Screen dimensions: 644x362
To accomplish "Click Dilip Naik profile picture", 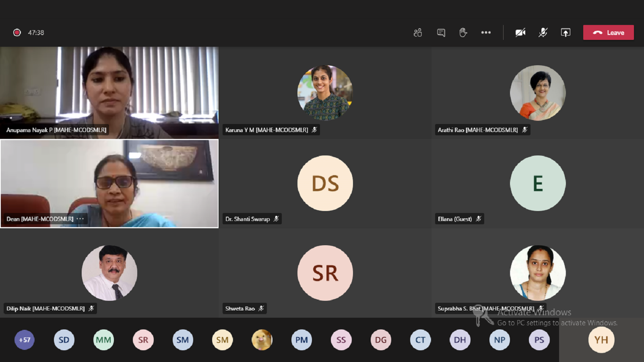I will click(x=109, y=273).
